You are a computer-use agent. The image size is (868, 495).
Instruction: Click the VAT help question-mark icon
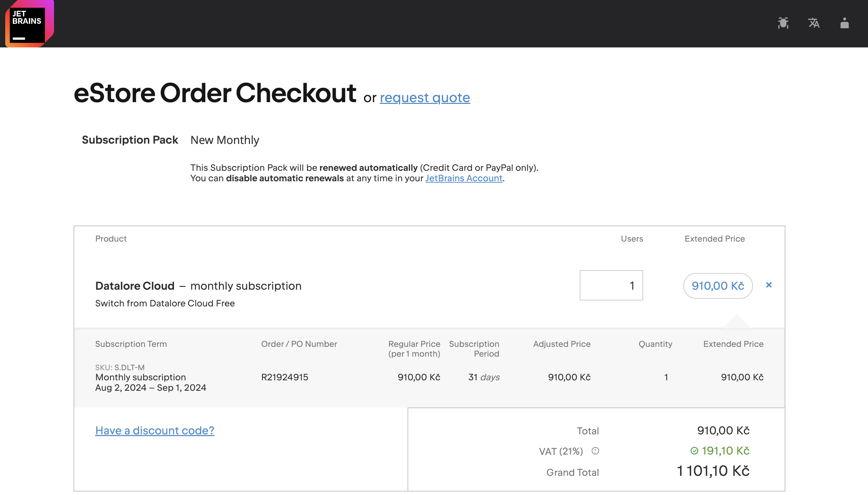(595, 451)
